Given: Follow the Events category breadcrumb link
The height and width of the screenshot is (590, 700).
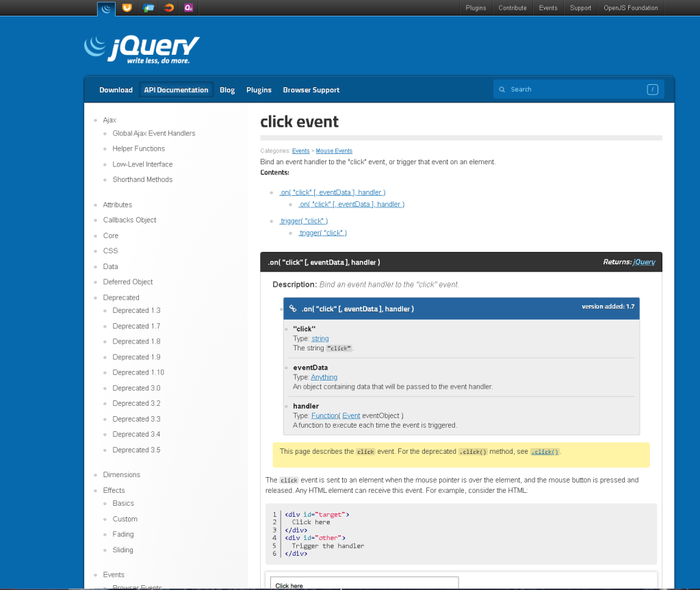Looking at the screenshot, I should click(x=300, y=151).
